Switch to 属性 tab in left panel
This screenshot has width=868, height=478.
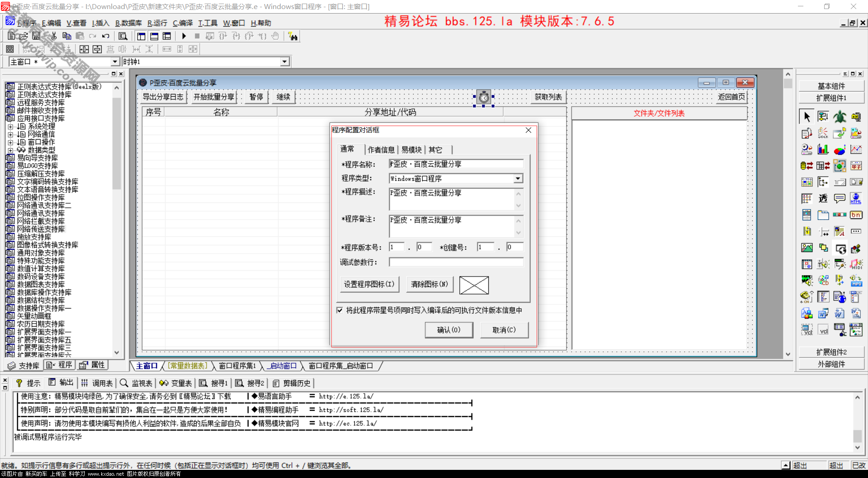tap(93, 365)
